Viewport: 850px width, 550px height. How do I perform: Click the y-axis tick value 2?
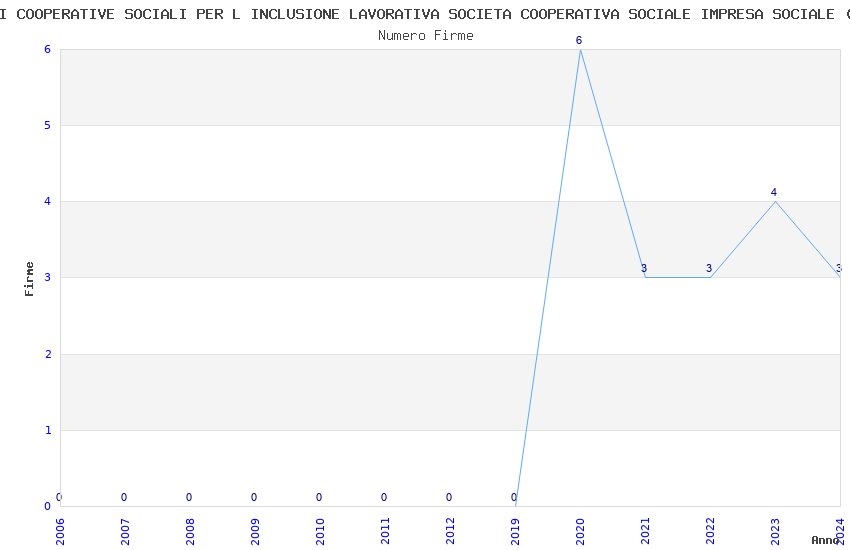(48, 354)
